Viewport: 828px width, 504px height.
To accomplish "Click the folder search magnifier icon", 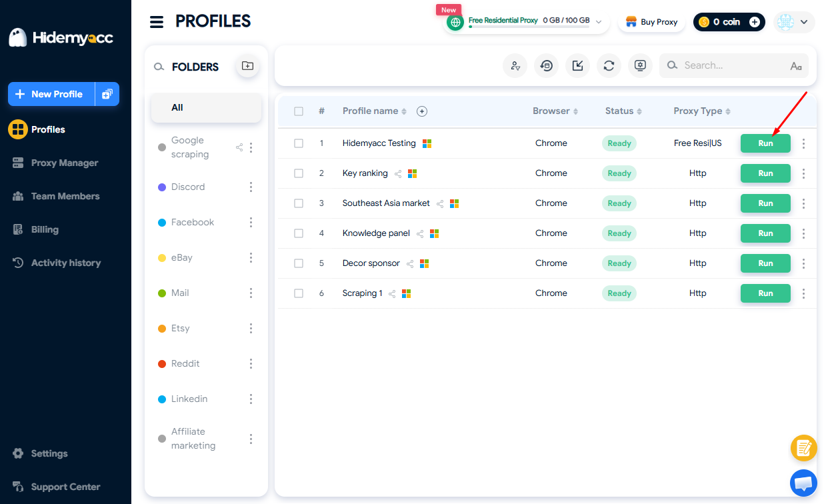I will pos(159,67).
